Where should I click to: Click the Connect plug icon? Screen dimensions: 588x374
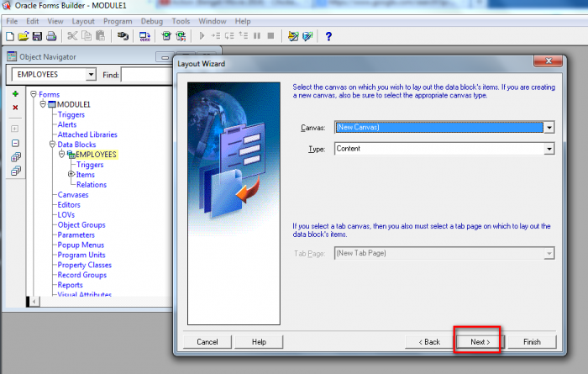[x=123, y=36]
